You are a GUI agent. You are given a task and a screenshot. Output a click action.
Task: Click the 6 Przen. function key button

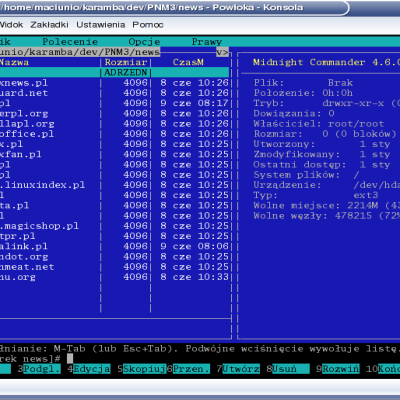pos(188,369)
